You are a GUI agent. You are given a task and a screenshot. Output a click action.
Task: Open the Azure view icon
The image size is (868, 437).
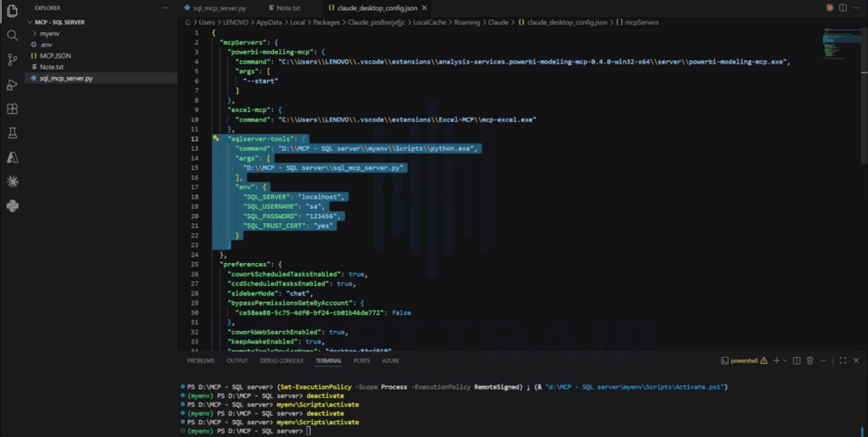coord(12,157)
